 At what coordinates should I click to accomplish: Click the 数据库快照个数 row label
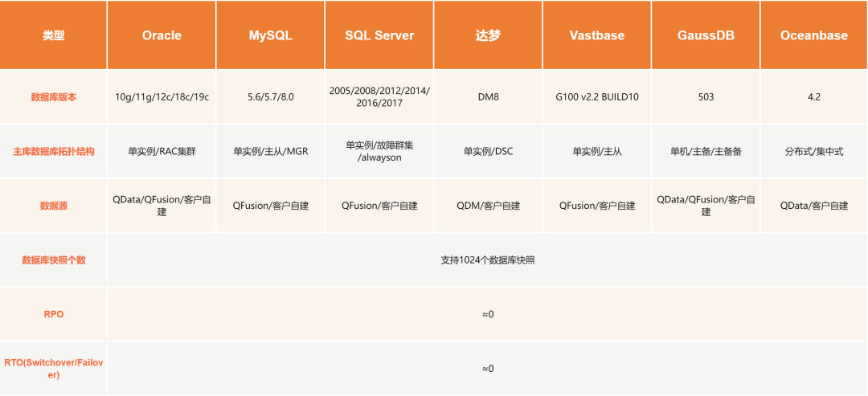[53, 260]
